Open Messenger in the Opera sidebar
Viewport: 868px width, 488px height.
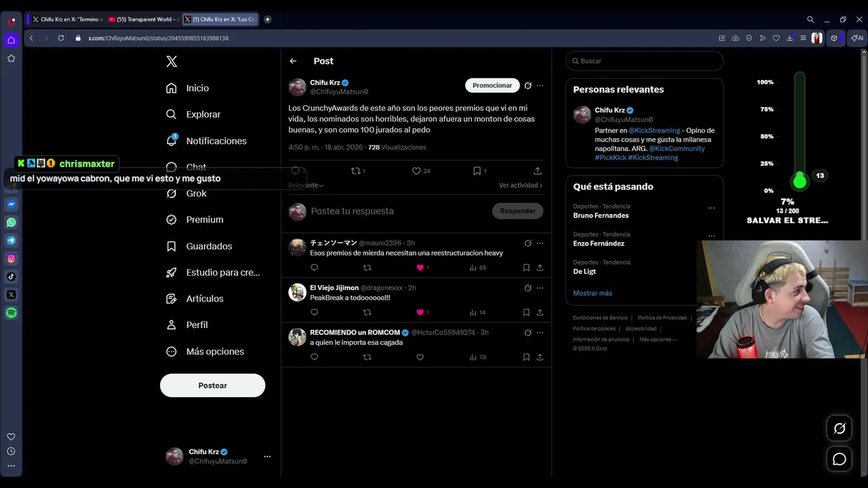pyautogui.click(x=12, y=204)
